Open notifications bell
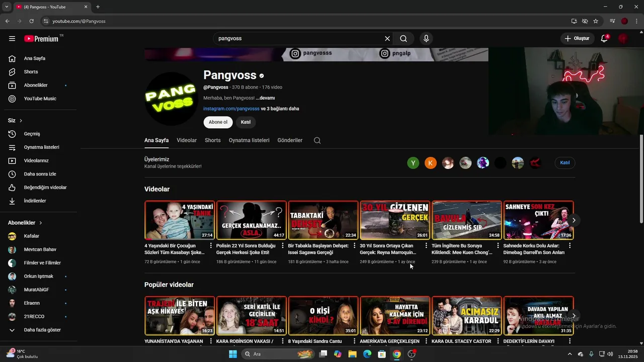 point(604,39)
